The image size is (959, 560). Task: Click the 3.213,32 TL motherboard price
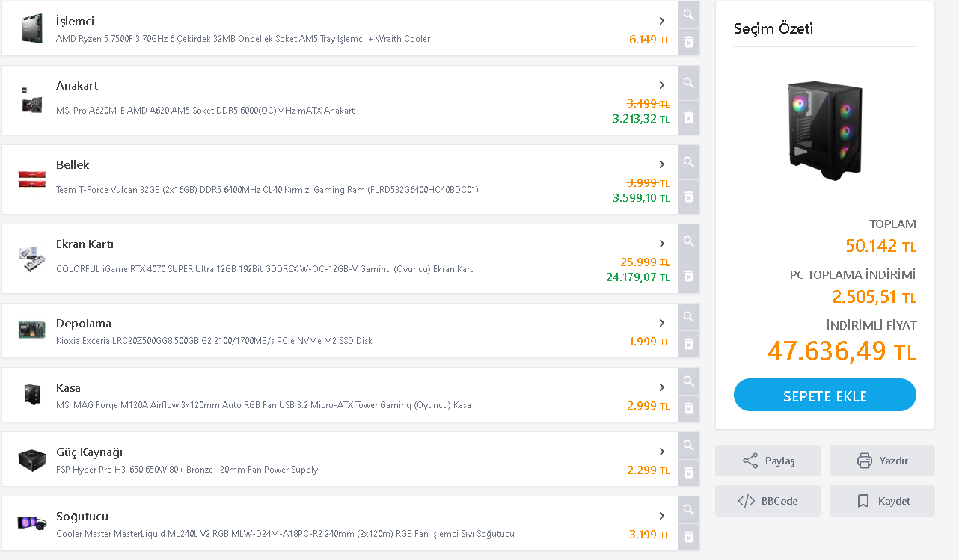click(641, 119)
